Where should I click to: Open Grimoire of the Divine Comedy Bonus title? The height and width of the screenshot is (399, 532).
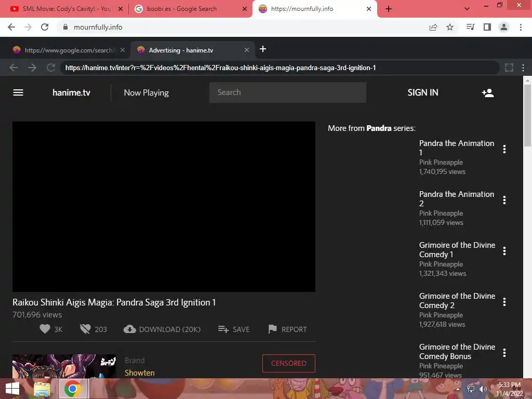pyautogui.click(x=457, y=351)
